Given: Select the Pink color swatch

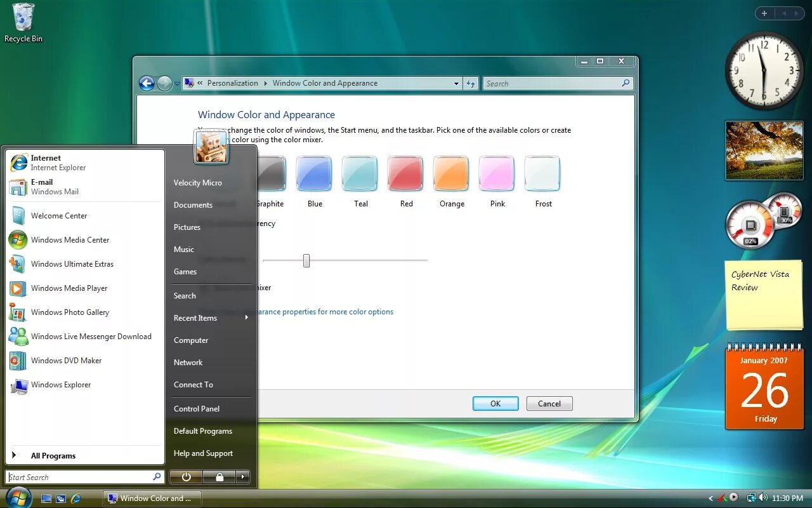Looking at the screenshot, I should pos(497,173).
